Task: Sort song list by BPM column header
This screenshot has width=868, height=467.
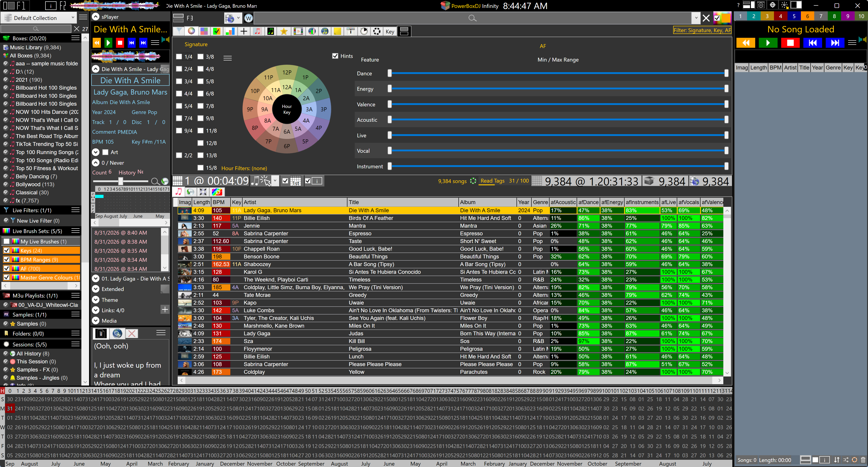Action: [x=221, y=202]
